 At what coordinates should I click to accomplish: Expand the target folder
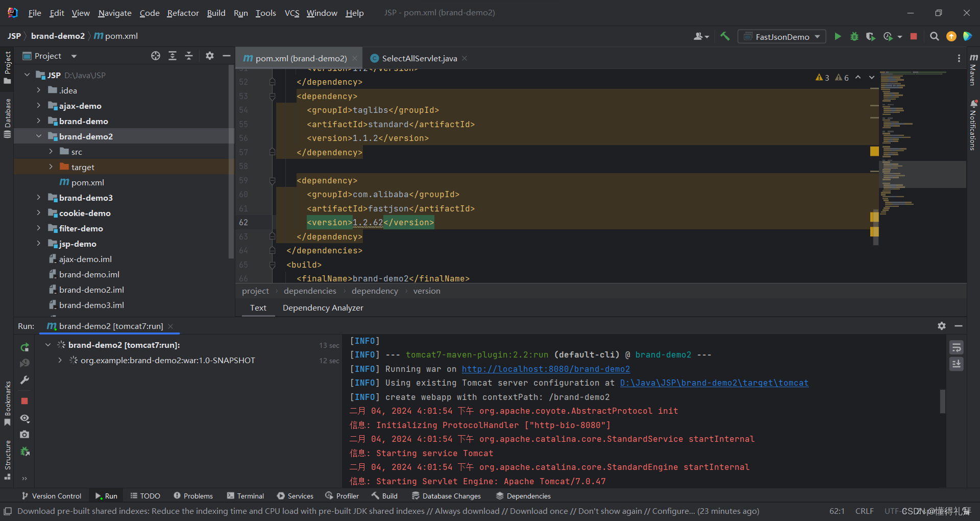coord(51,167)
